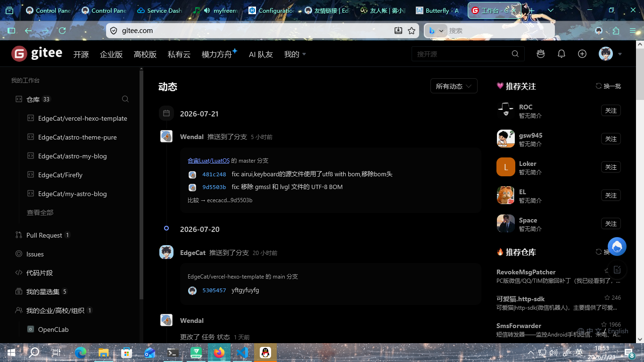The height and width of the screenshot is (362, 644).
Task: Switch to the Butterfly browser tab
Action: [x=438, y=10]
